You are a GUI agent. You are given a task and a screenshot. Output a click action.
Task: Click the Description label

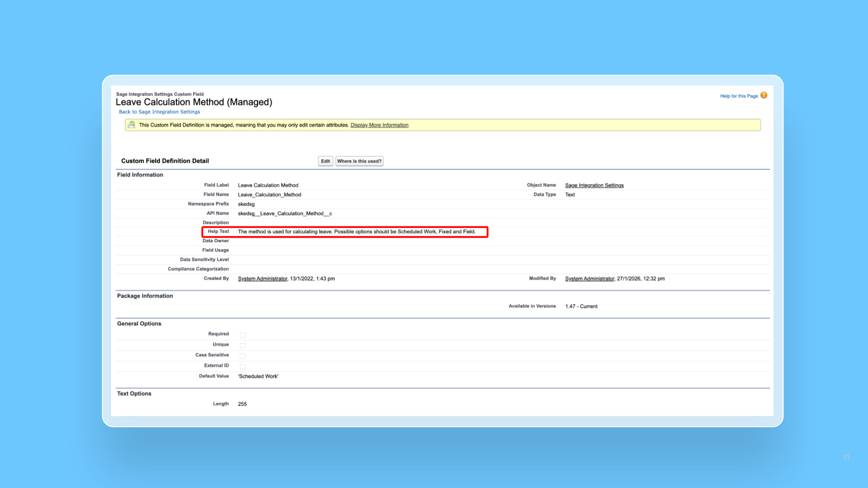[x=216, y=223]
